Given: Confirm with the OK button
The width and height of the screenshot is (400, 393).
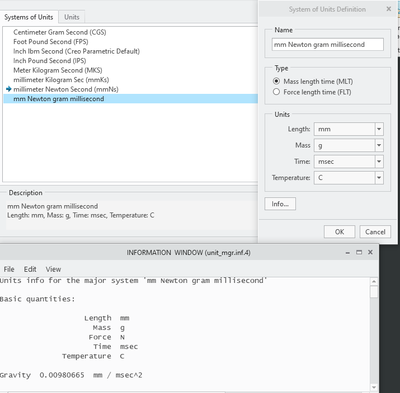Looking at the screenshot, I should pos(339,232).
